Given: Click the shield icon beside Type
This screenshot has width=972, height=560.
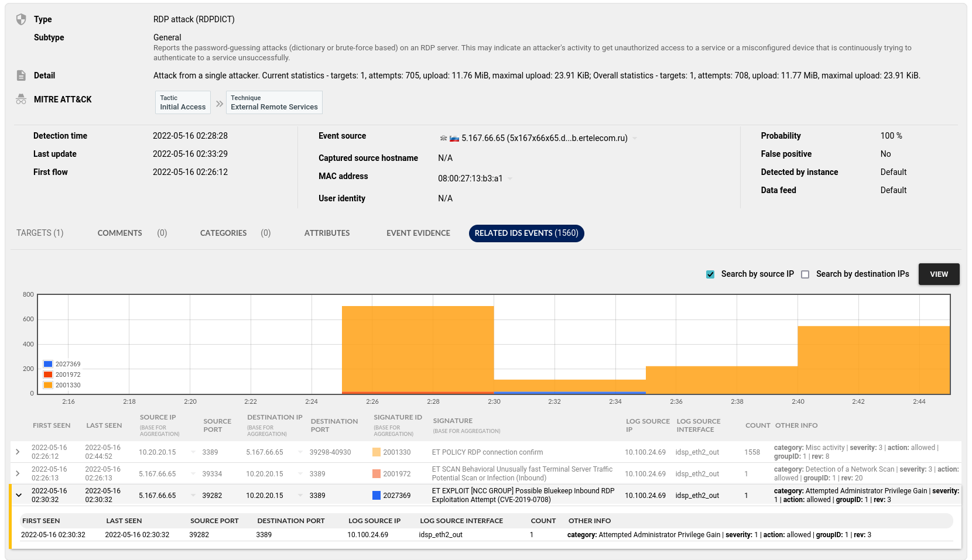Looking at the screenshot, I should pyautogui.click(x=21, y=19).
